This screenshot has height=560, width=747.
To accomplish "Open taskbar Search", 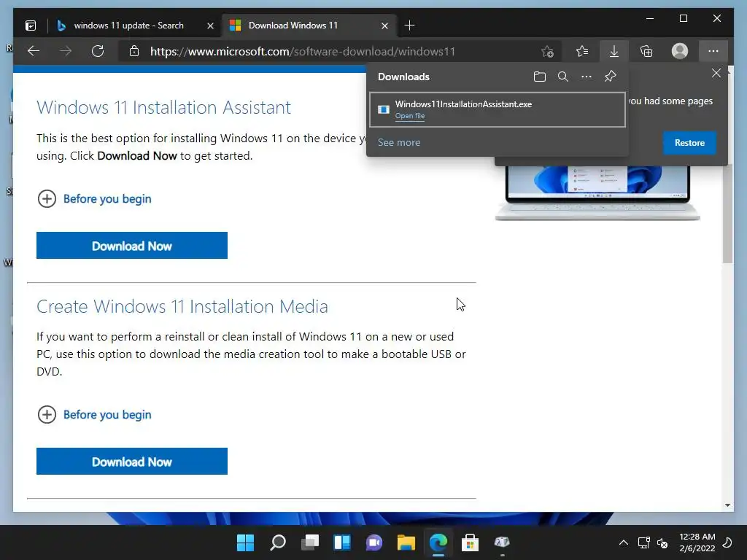I will pyautogui.click(x=278, y=542).
